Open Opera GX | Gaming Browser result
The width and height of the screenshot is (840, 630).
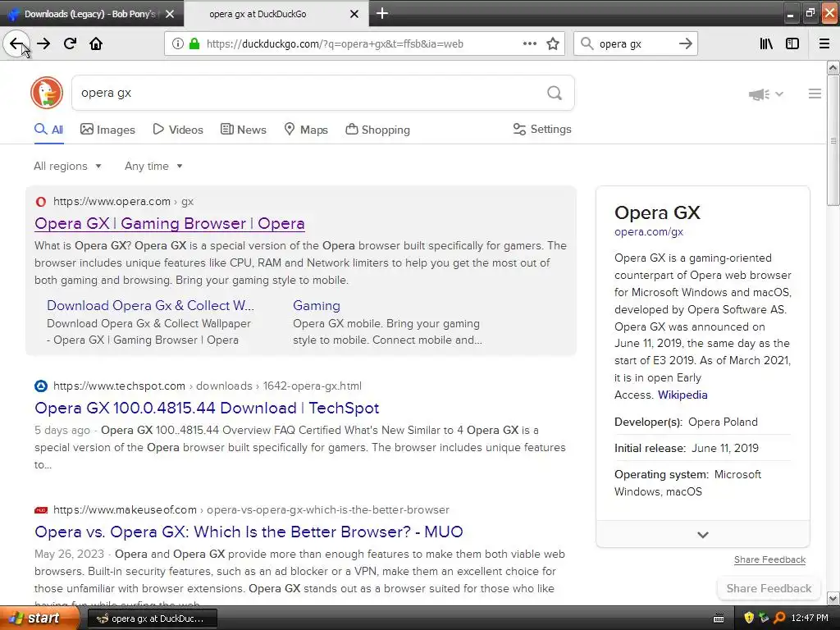(x=169, y=223)
